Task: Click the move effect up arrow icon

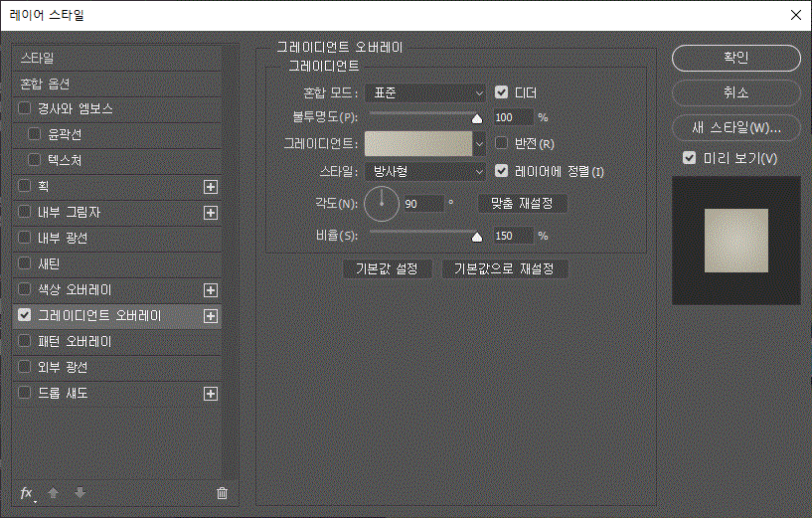Action: pos(53,493)
